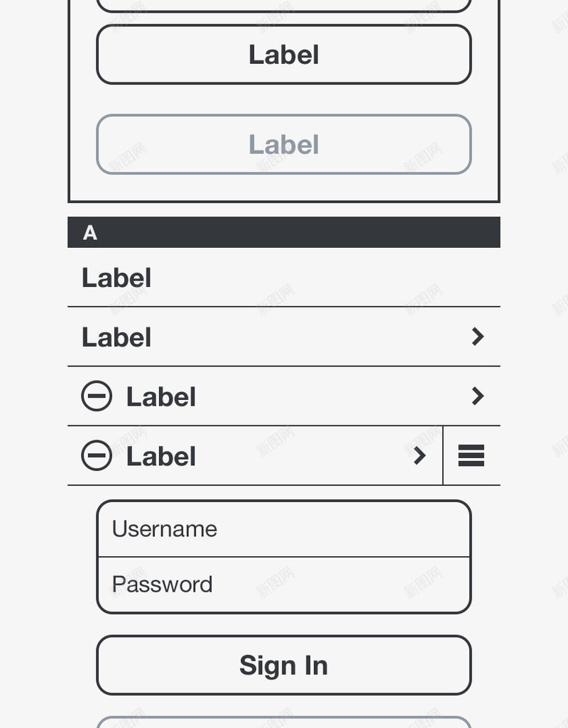Viewport: 568px width, 728px height.
Task: Click the empty panel space between the Label buttons
Action: coord(284,99)
